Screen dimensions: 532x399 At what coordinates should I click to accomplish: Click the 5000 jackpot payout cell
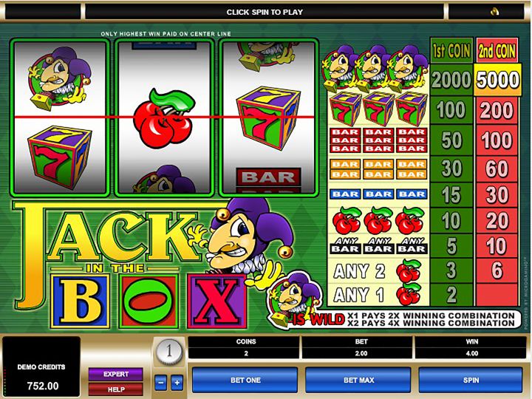pyautogui.click(x=497, y=80)
